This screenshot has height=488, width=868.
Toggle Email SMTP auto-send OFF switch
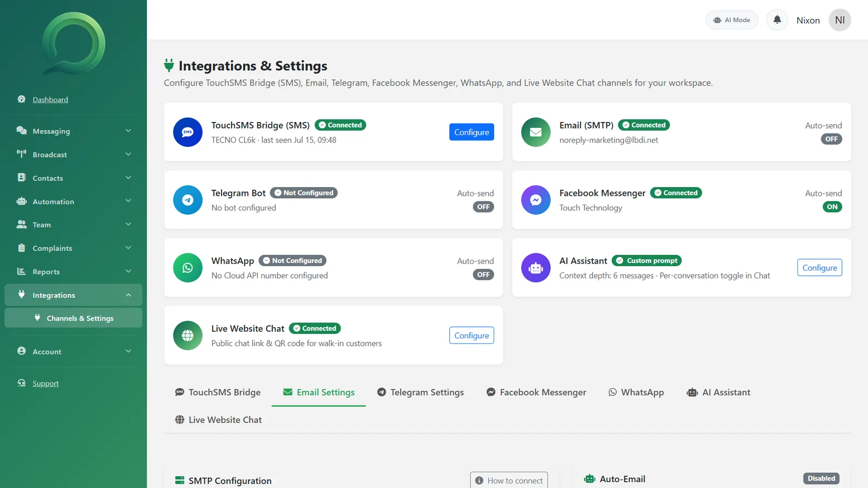[x=831, y=139]
